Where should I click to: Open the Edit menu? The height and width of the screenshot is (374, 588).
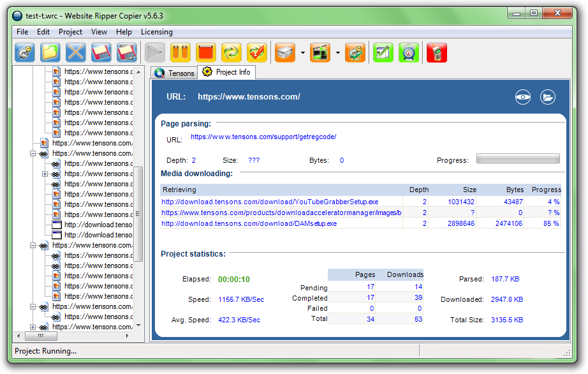pos(43,32)
